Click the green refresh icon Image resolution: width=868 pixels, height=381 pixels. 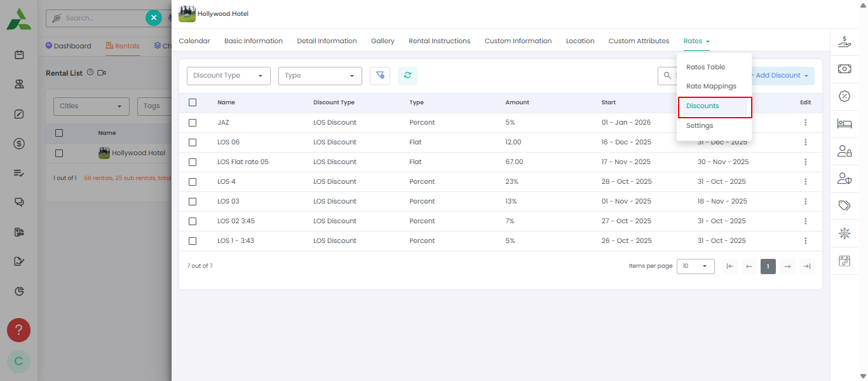407,76
